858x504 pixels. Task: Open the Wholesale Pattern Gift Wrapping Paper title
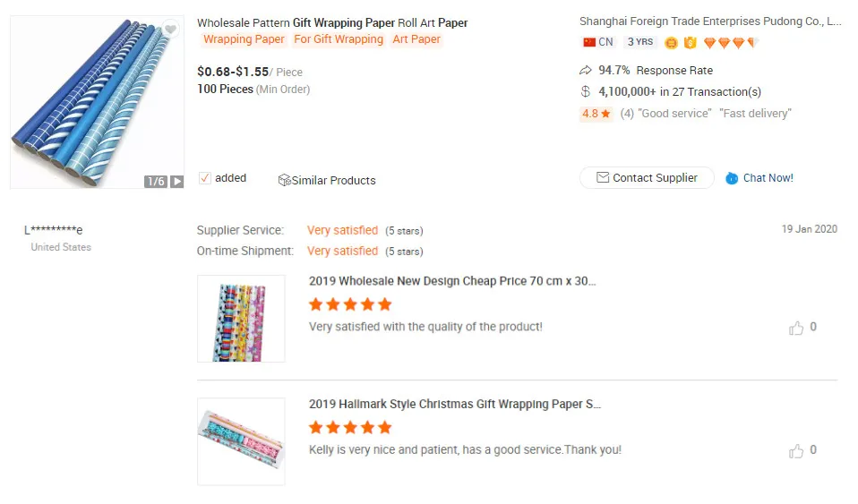[x=332, y=23]
